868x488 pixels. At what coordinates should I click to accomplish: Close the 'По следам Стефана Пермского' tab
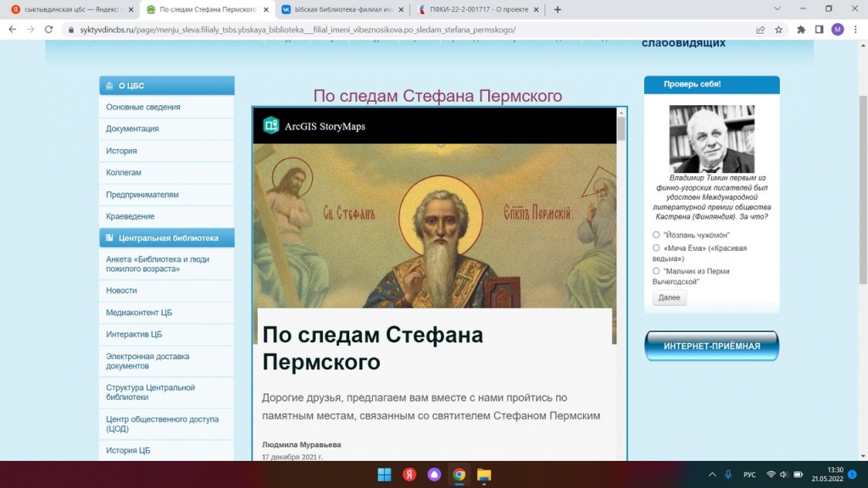coord(266,9)
